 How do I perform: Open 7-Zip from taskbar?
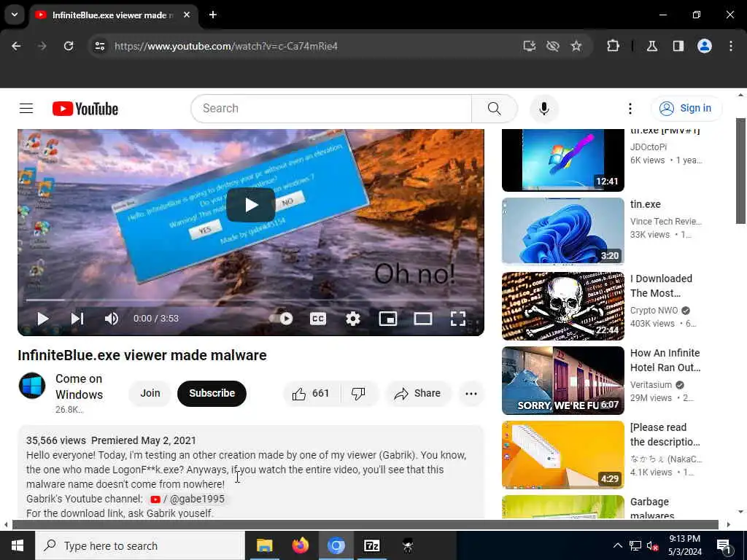(371, 545)
